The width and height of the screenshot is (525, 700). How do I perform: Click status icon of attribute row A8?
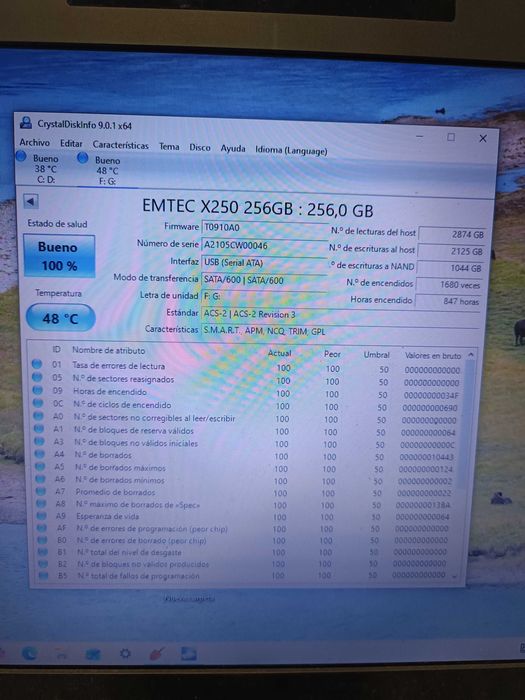[x=42, y=504]
